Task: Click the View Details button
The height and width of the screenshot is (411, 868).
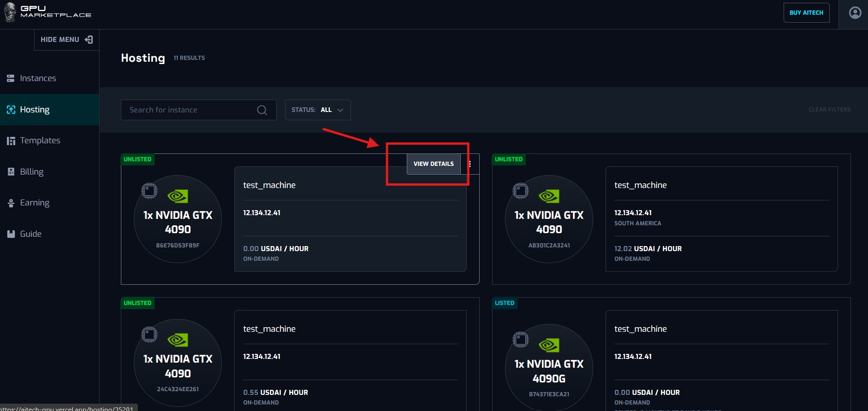Action: coord(433,164)
